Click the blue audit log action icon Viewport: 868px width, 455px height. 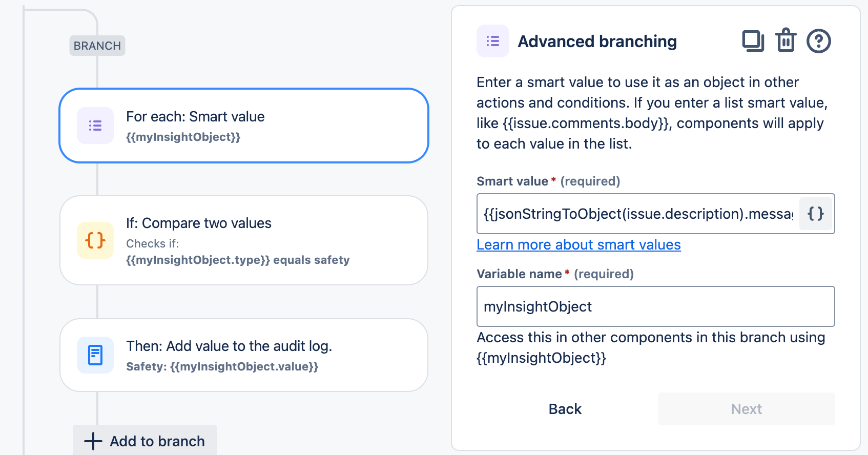[x=95, y=355]
